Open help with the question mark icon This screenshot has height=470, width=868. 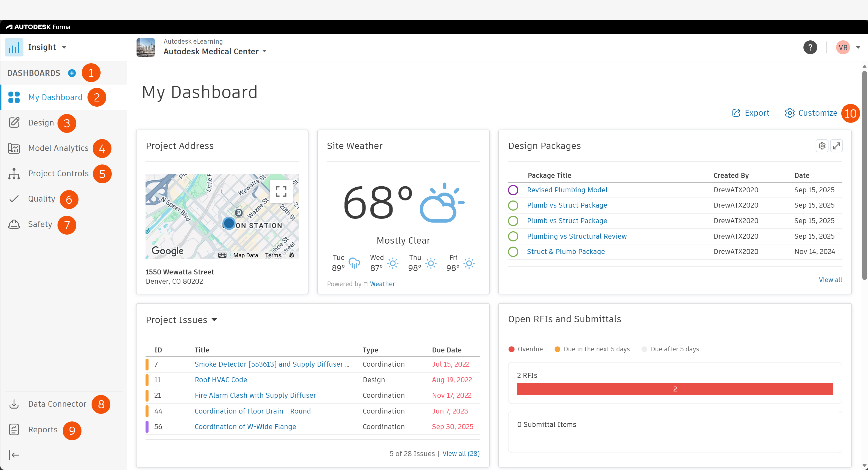[x=810, y=47]
